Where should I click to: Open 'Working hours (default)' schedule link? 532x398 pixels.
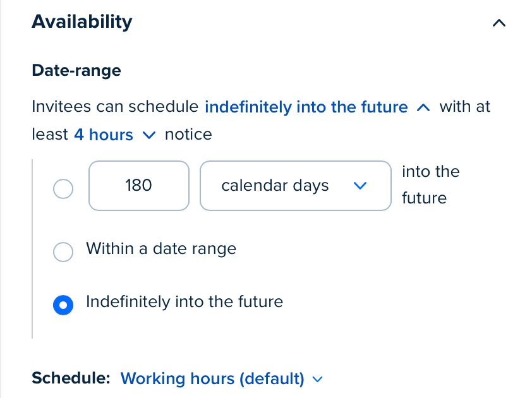(x=212, y=378)
